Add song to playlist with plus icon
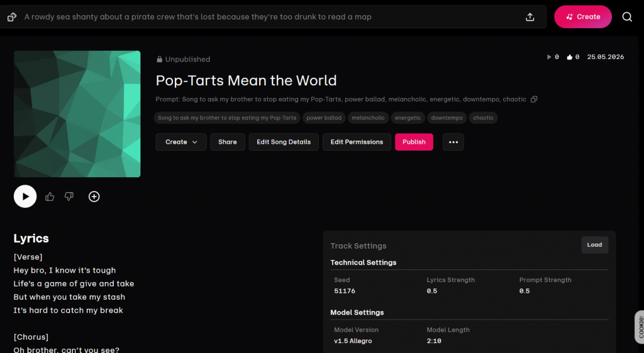644x353 pixels. [x=94, y=197]
